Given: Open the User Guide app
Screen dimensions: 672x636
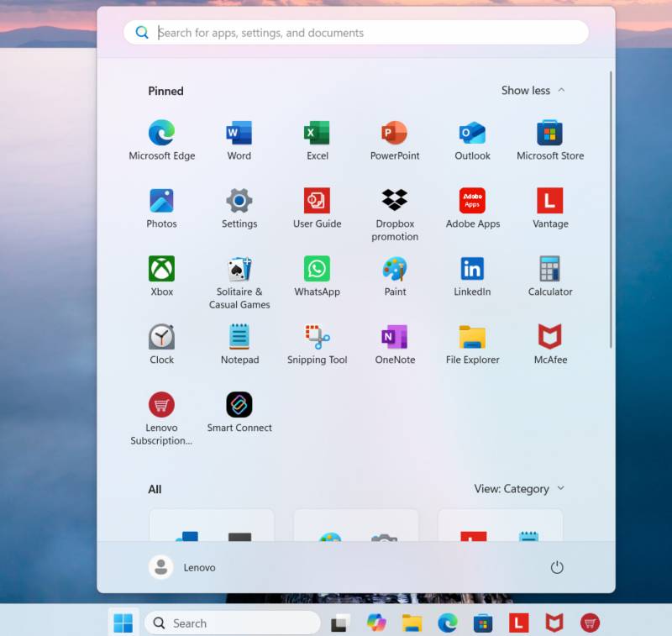Looking at the screenshot, I should [318, 208].
